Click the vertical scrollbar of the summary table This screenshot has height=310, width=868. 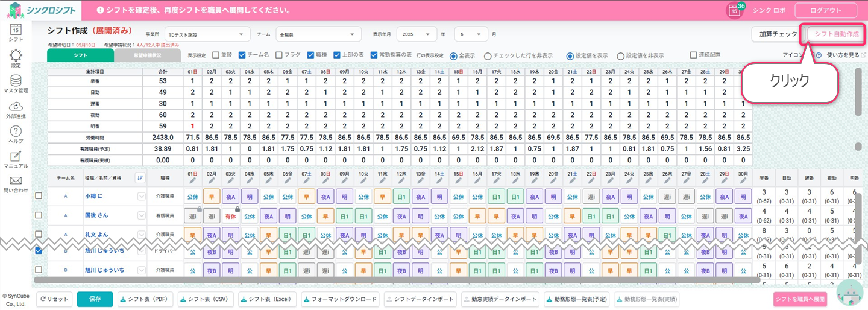click(x=858, y=91)
